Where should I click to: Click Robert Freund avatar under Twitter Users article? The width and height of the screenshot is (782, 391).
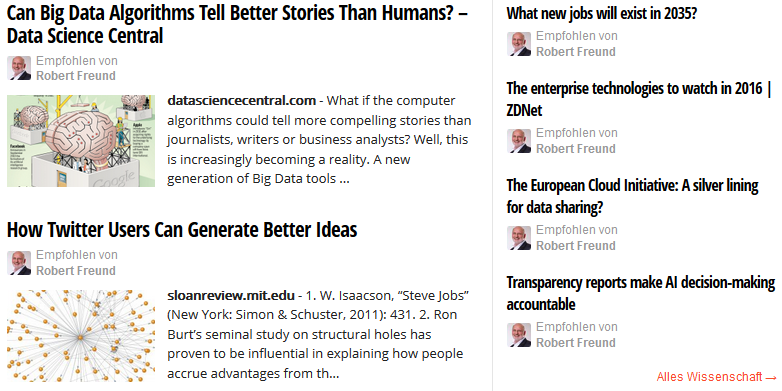coord(19,263)
